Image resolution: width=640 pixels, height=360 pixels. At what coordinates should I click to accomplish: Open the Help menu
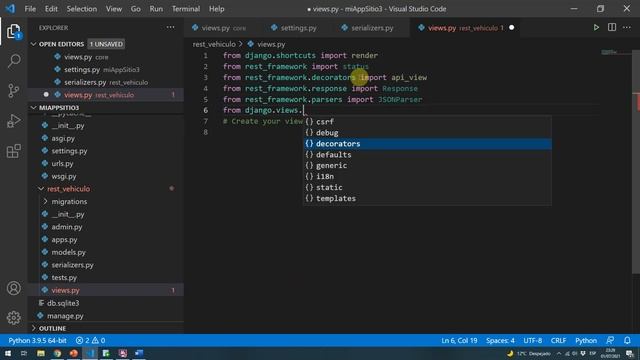tap(217, 9)
